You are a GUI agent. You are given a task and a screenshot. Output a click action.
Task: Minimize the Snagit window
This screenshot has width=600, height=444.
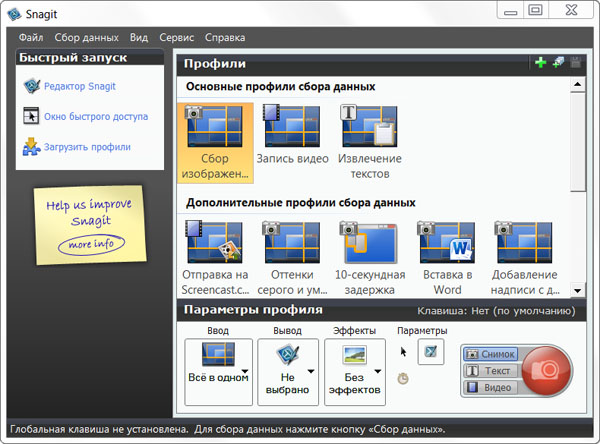tap(510, 10)
